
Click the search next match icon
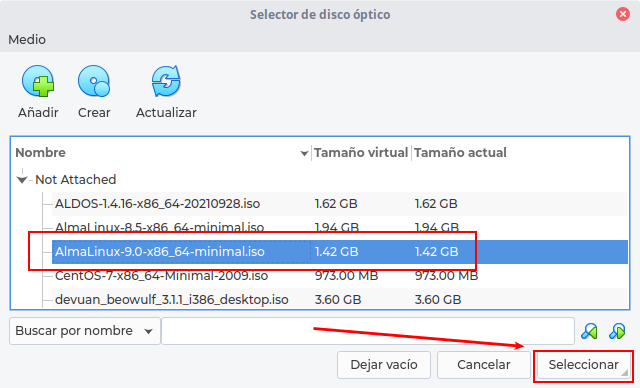coord(617,331)
